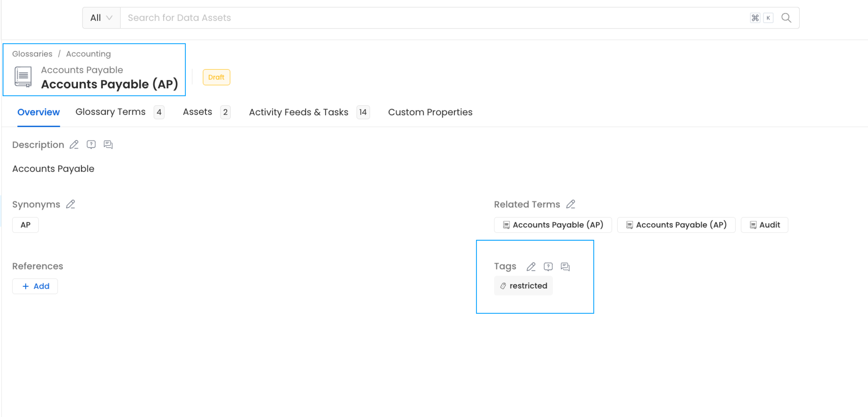Open the Custom Properties tab
The height and width of the screenshot is (417, 868).
click(x=430, y=112)
